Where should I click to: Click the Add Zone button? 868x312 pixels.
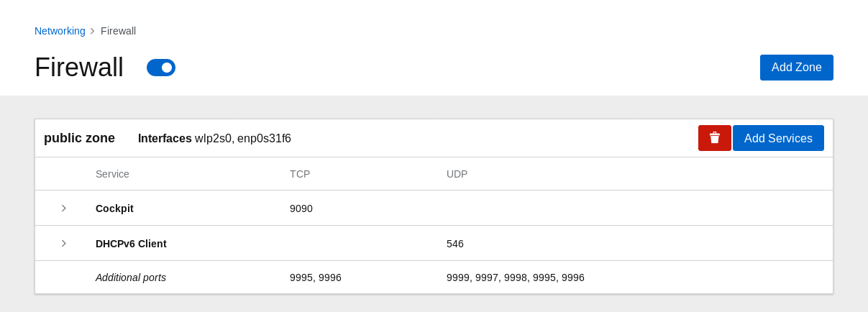796,68
